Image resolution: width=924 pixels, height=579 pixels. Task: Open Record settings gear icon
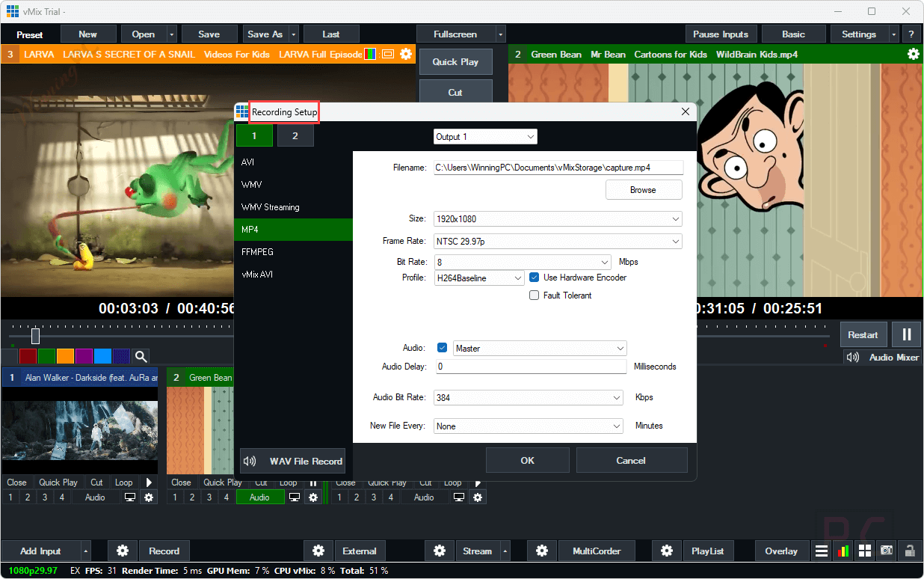123,551
